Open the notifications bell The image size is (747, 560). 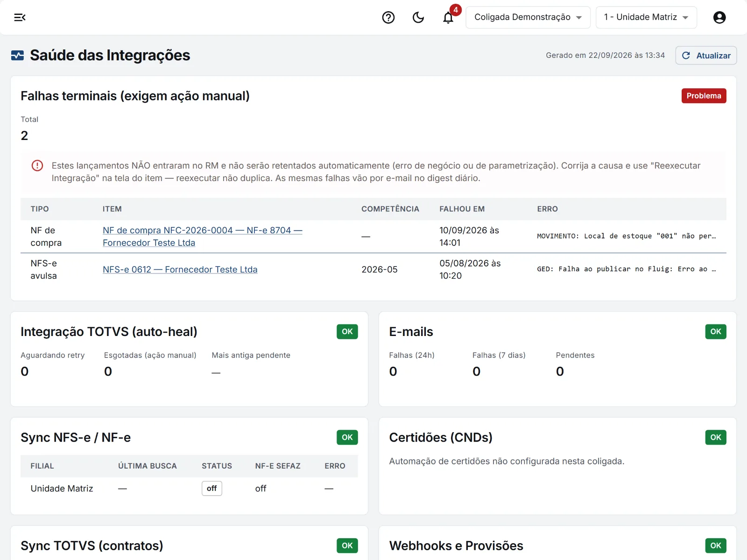(448, 17)
